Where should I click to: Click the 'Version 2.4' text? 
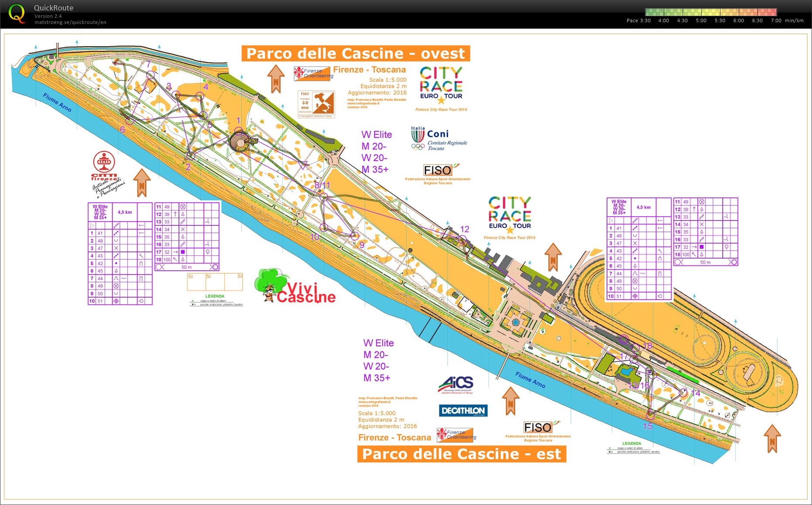tap(48, 16)
